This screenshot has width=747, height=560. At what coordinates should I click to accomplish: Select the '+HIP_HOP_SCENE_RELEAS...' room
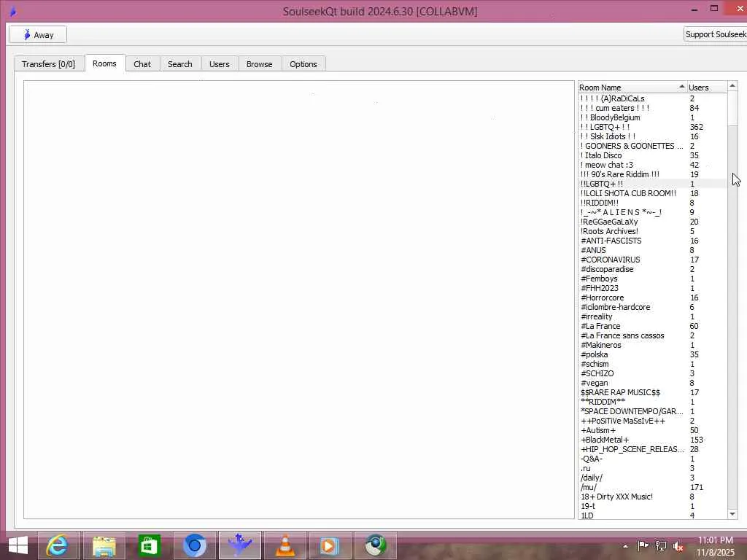click(652, 449)
